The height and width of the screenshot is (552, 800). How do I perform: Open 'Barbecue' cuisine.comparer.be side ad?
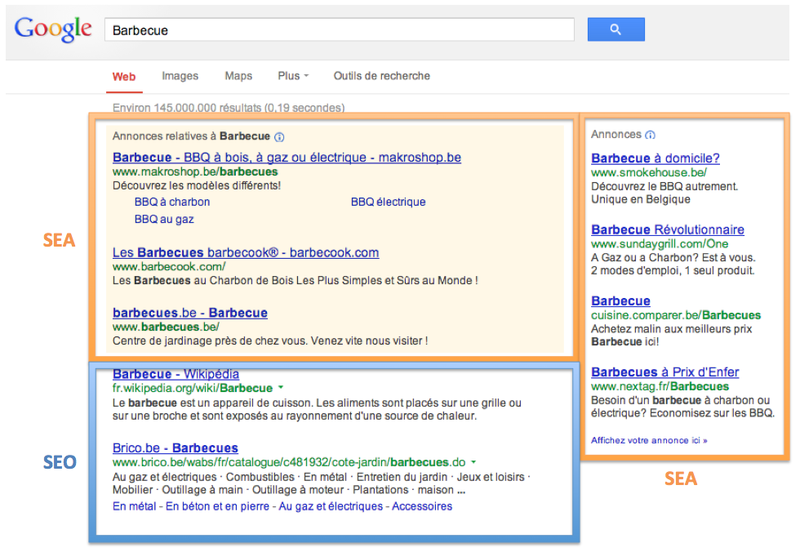(620, 301)
